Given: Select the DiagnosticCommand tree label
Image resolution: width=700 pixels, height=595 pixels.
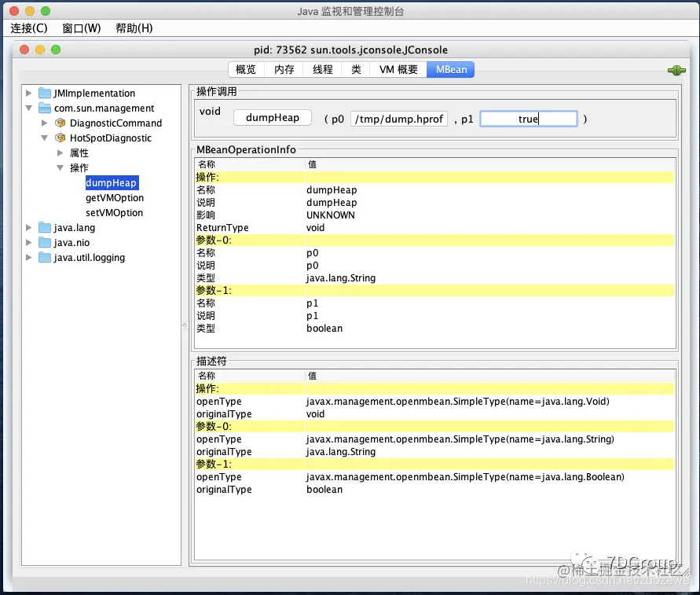Looking at the screenshot, I should [116, 123].
